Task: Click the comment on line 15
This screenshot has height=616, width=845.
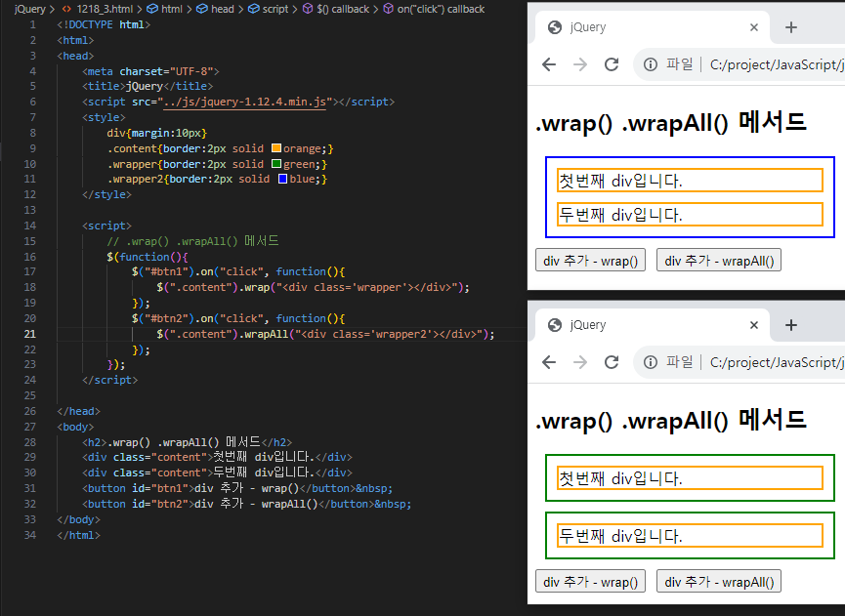Action: tap(192, 241)
